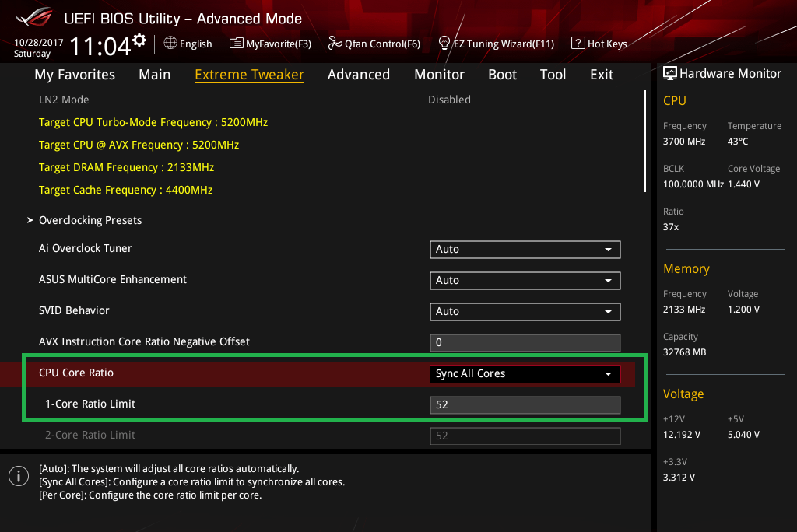The image size is (797, 532).
Task: Click the ROG logo icon
Action: coord(34,17)
